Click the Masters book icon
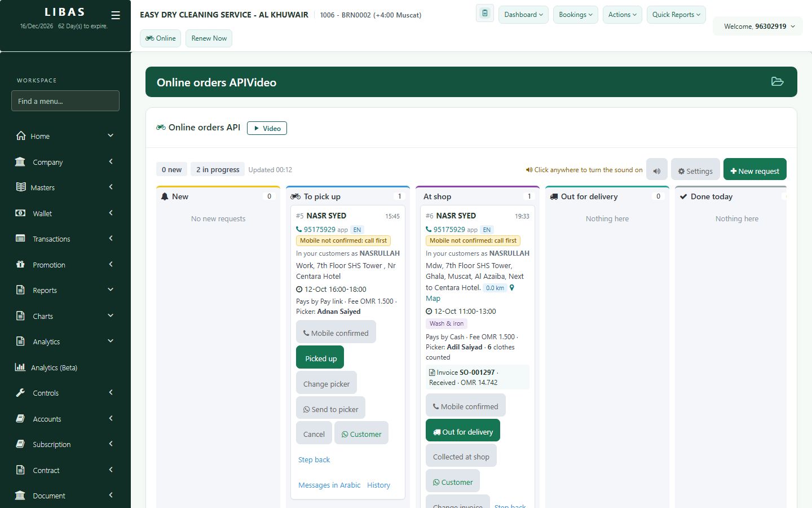812x508 pixels. [x=21, y=187]
